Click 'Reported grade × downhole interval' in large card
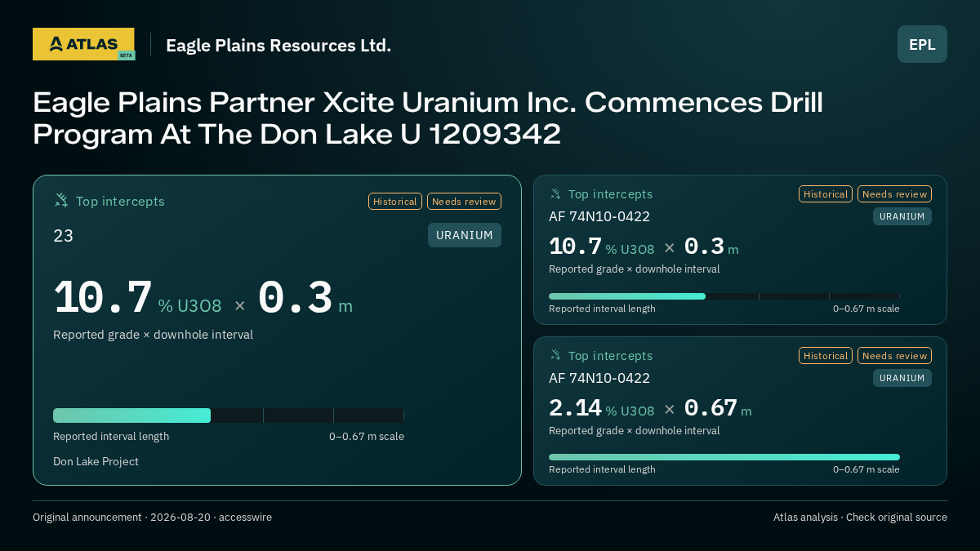This screenshot has height=551, width=980. pos(153,335)
